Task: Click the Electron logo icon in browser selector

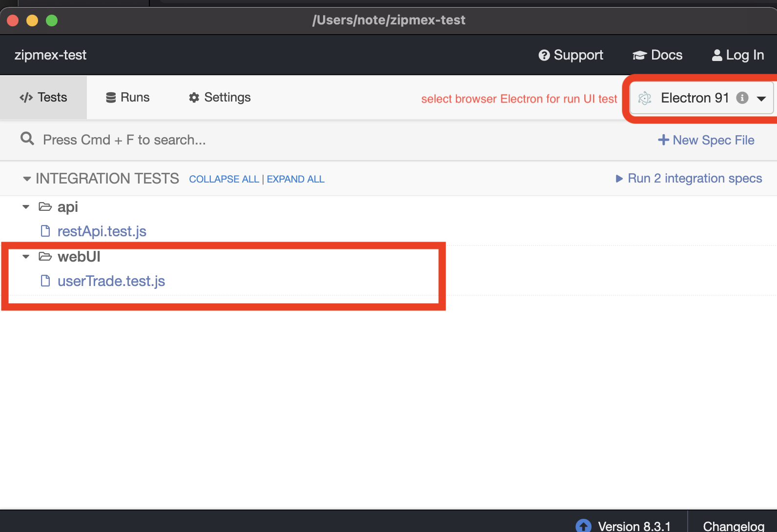Action: pos(645,98)
